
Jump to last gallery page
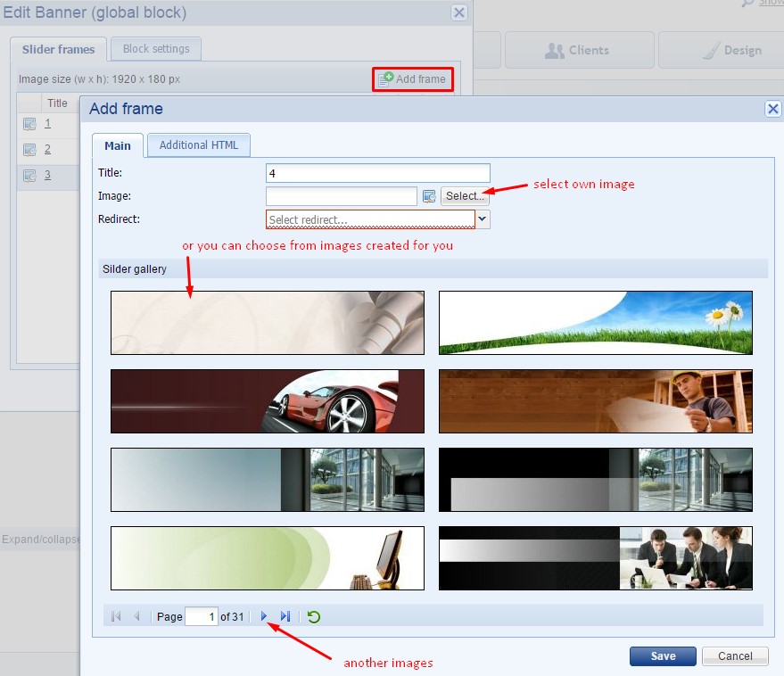[x=285, y=616]
